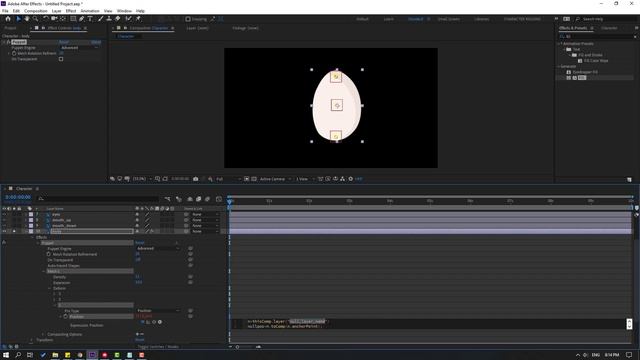The width and height of the screenshot is (640, 360).
Task: Enable the Snapping checkbox
Action: click(188, 19)
